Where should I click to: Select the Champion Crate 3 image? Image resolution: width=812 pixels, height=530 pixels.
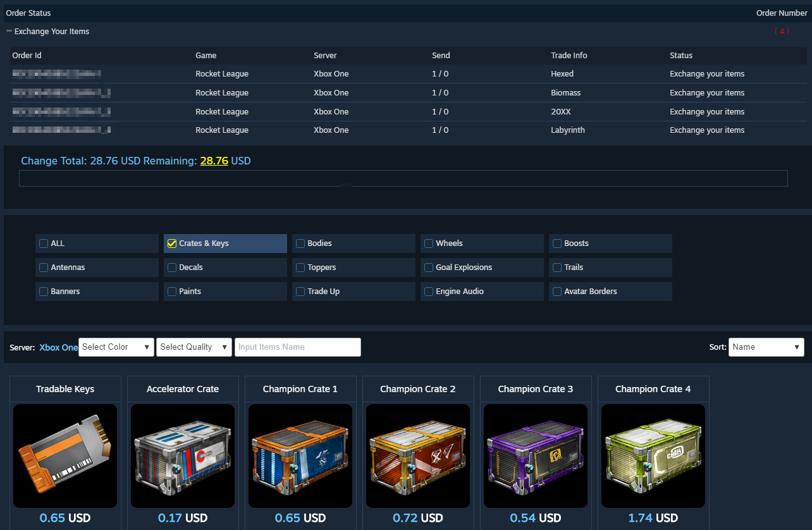tap(536, 455)
